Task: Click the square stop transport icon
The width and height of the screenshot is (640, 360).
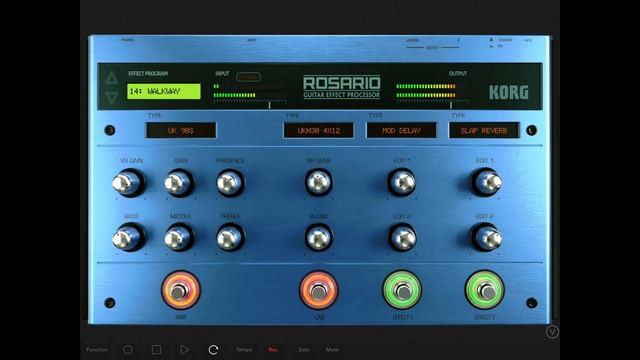Action: click(x=156, y=349)
